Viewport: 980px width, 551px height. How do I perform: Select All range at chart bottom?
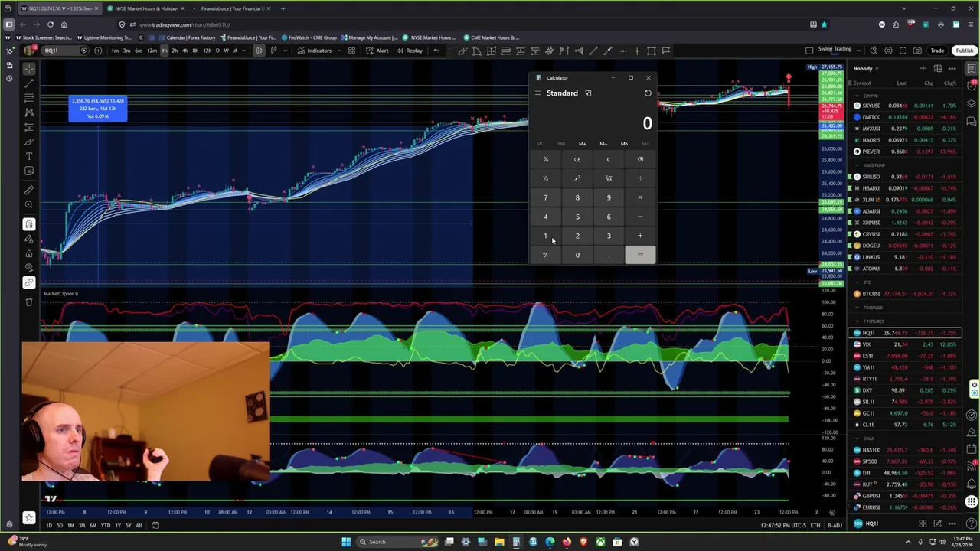tap(139, 525)
